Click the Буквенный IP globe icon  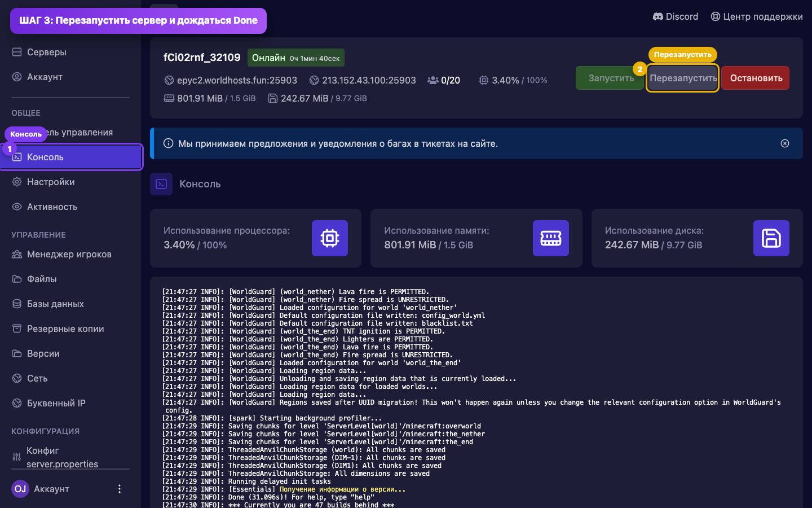pyautogui.click(x=17, y=403)
